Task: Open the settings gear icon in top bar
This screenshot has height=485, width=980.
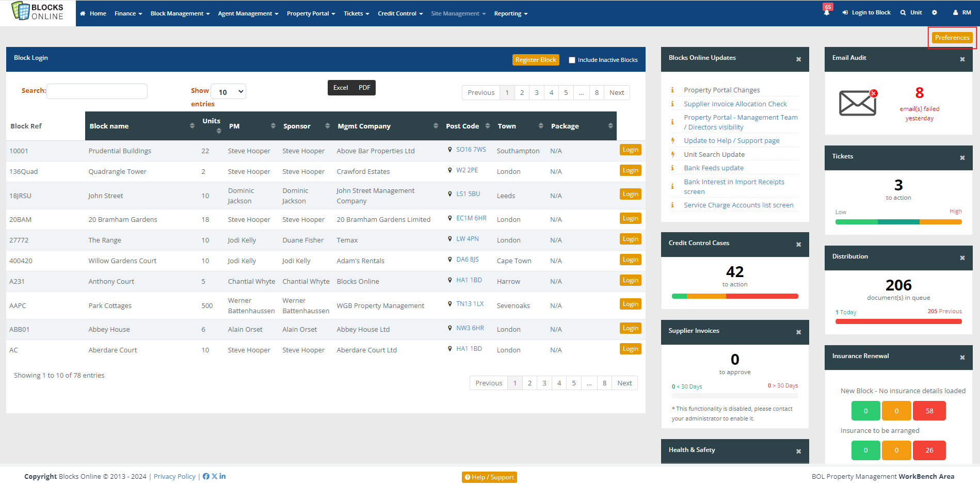Action: 935,12
